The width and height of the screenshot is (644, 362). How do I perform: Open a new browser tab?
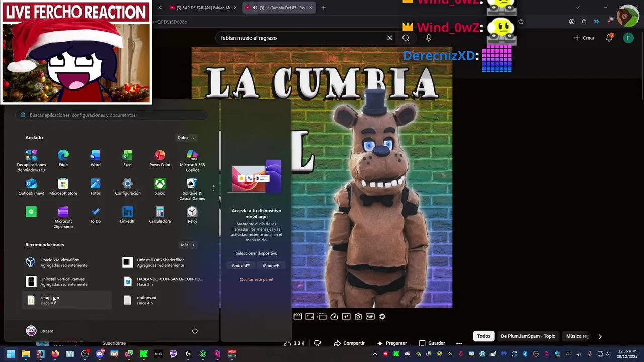coord(324,8)
